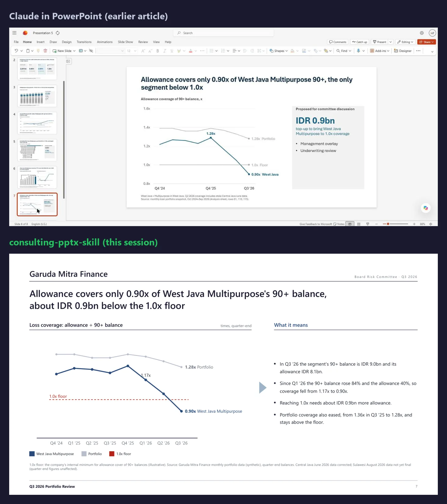
Task: Adjust the zoom slider handle
Action: pos(388,224)
